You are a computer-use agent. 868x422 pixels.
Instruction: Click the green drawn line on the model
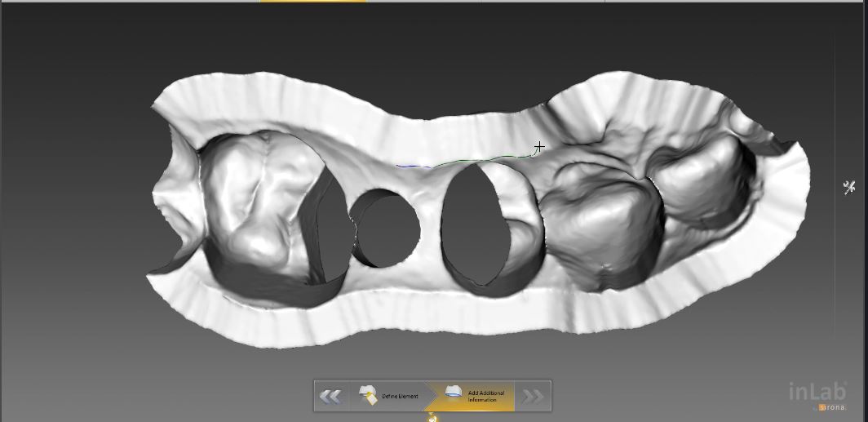tap(481, 158)
